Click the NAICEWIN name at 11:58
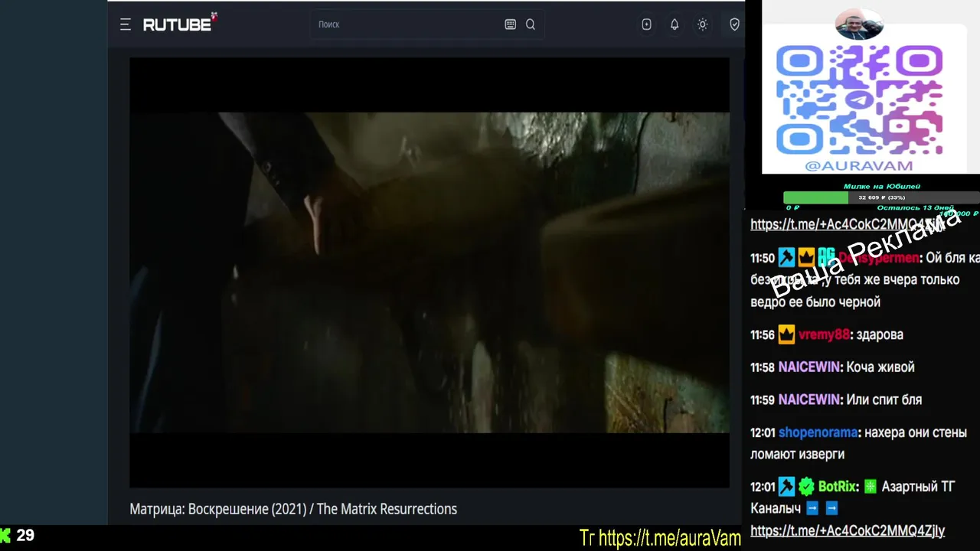 click(808, 367)
